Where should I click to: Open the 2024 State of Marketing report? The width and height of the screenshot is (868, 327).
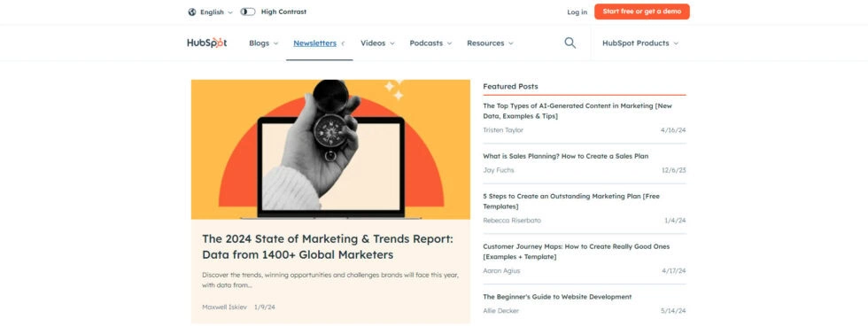[327, 246]
